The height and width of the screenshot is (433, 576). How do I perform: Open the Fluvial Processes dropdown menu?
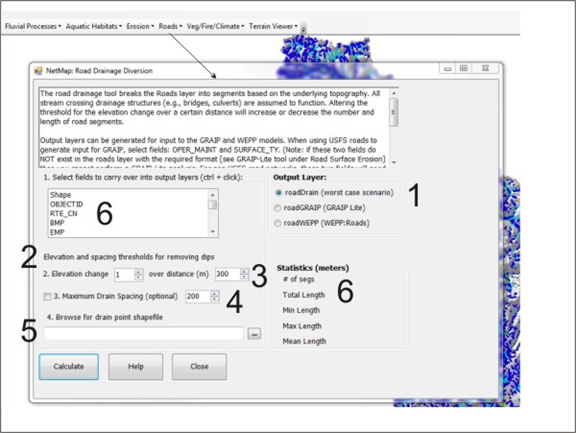[x=33, y=26]
